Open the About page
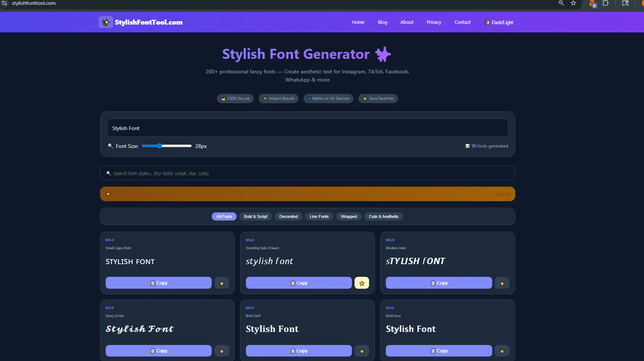 point(407,22)
